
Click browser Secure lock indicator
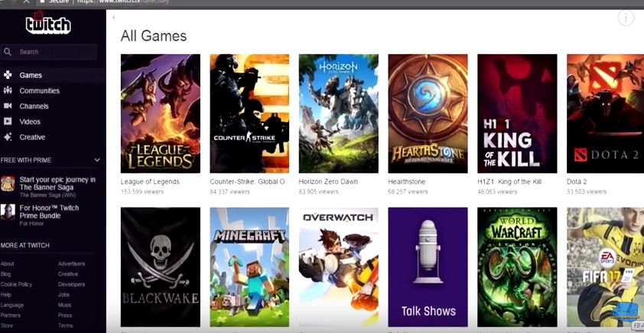54,2
